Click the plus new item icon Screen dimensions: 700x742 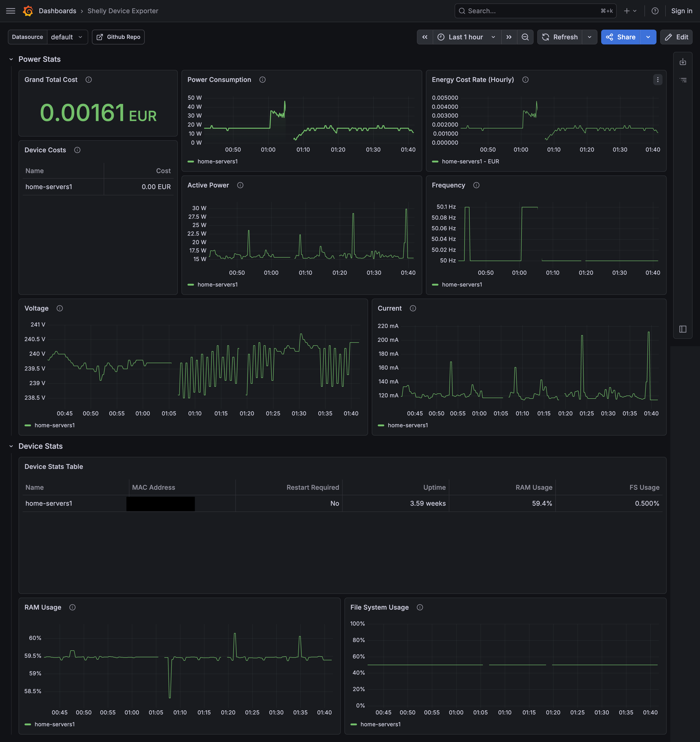pyautogui.click(x=630, y=11)
